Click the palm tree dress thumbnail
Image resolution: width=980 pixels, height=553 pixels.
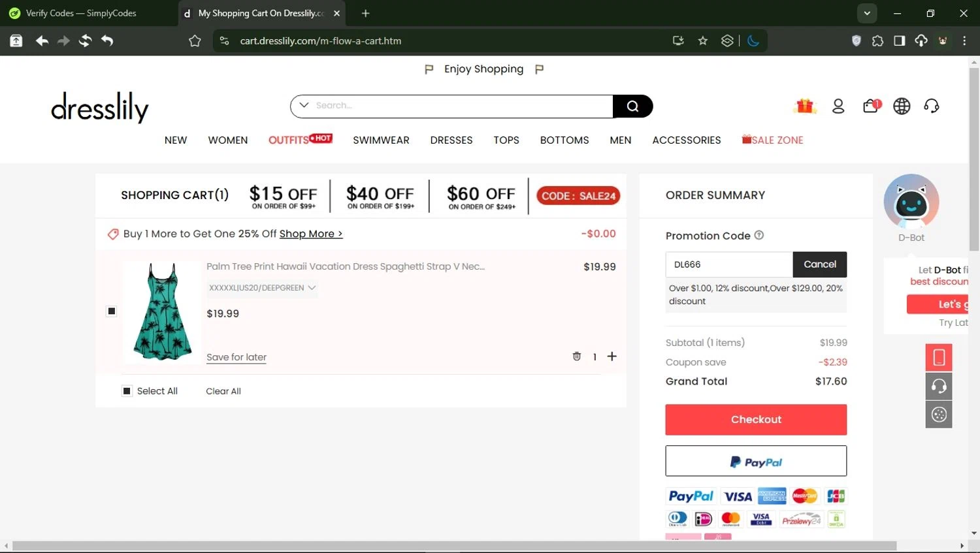pyautogui.click(x=163, y=312)
